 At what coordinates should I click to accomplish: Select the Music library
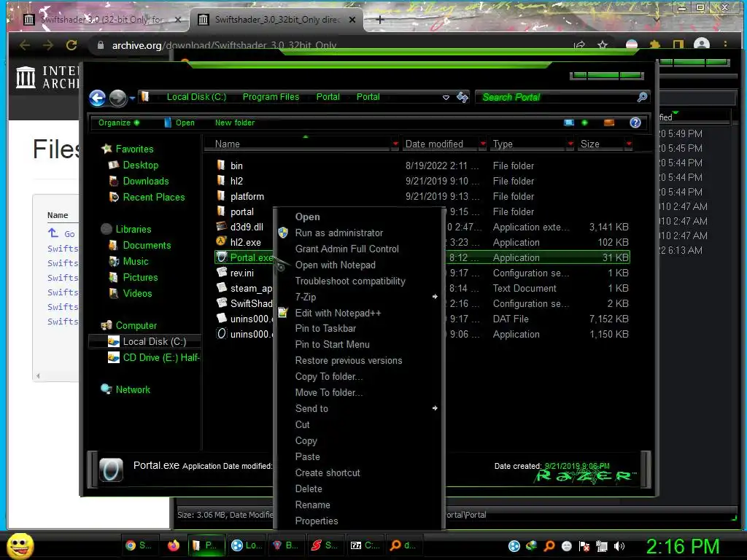coord(136,262)
